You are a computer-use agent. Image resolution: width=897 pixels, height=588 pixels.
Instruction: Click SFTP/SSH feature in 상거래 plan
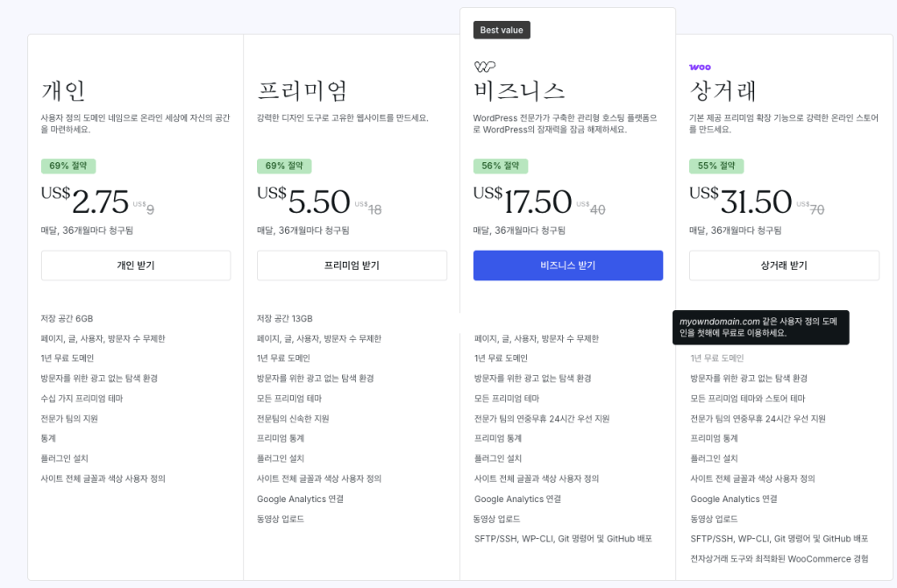tap(780, 539)
